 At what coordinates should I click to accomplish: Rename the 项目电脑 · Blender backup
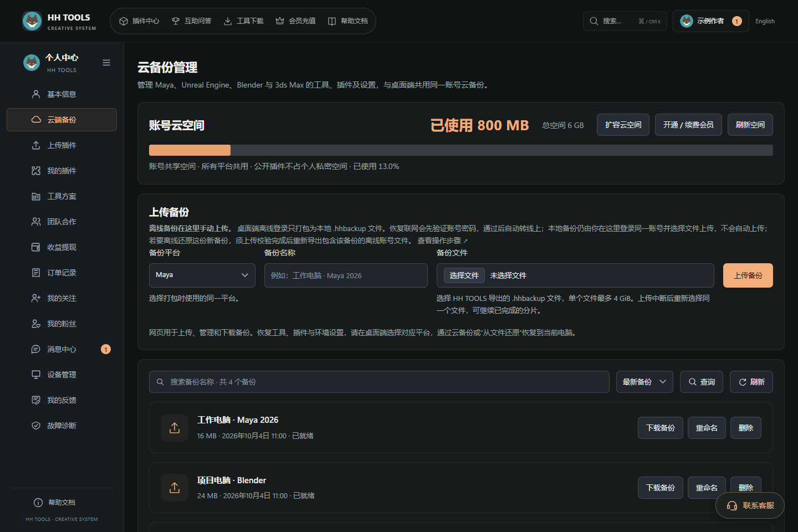707,488
